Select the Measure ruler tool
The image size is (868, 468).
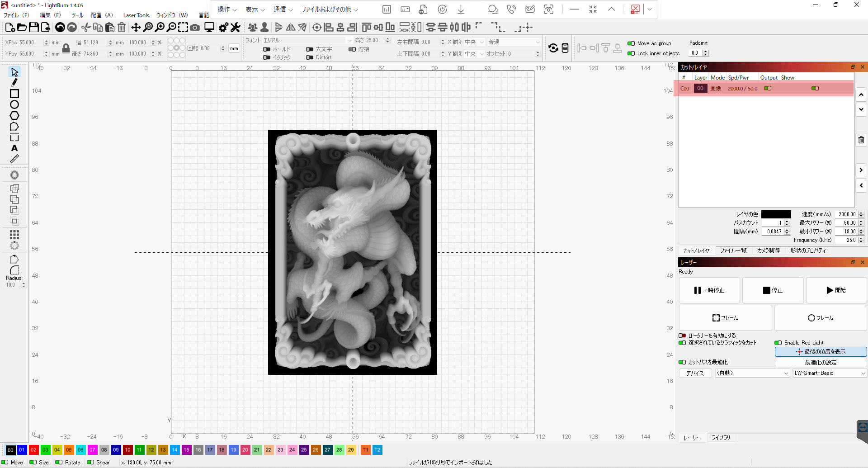click(14, 159)
